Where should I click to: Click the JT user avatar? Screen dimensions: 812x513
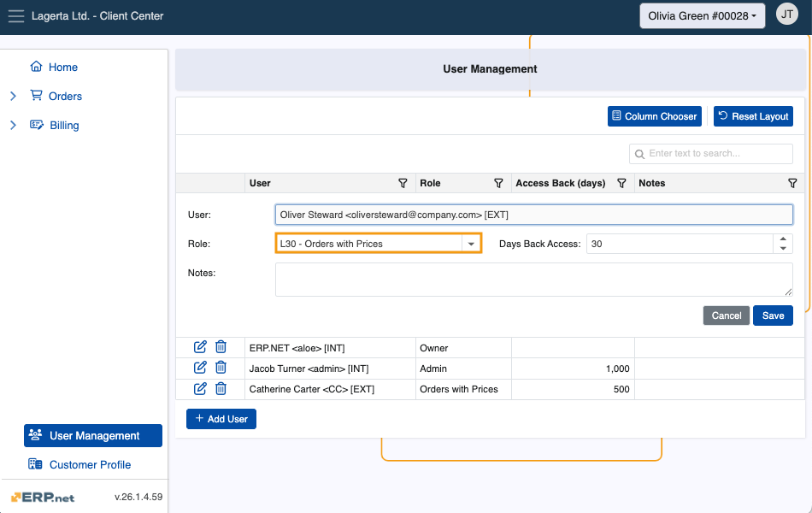786,15
